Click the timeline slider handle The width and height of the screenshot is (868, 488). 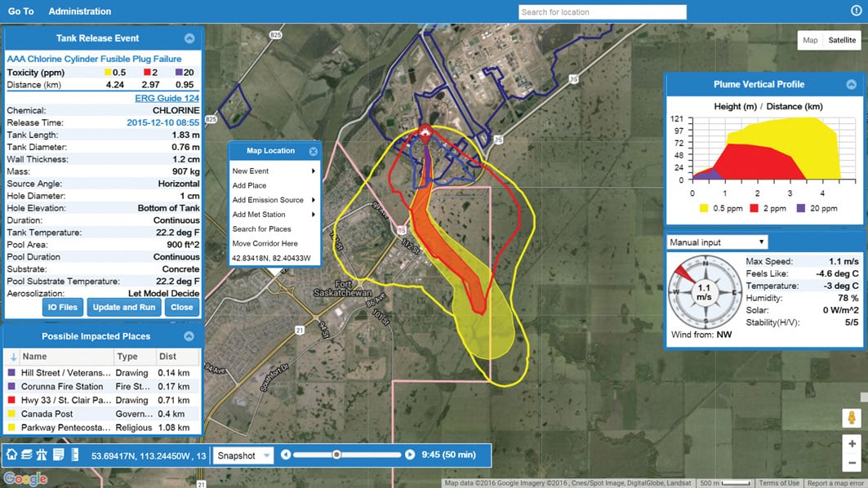[336, 455]
